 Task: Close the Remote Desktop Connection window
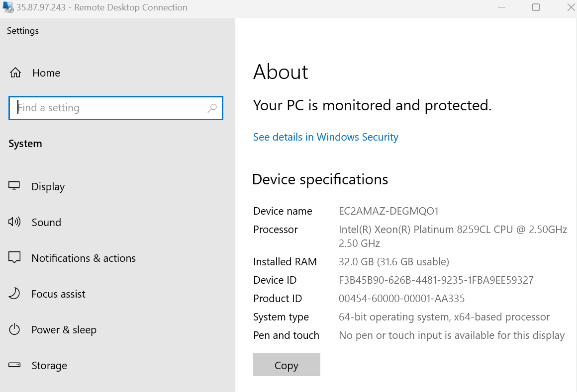[571, 7]
